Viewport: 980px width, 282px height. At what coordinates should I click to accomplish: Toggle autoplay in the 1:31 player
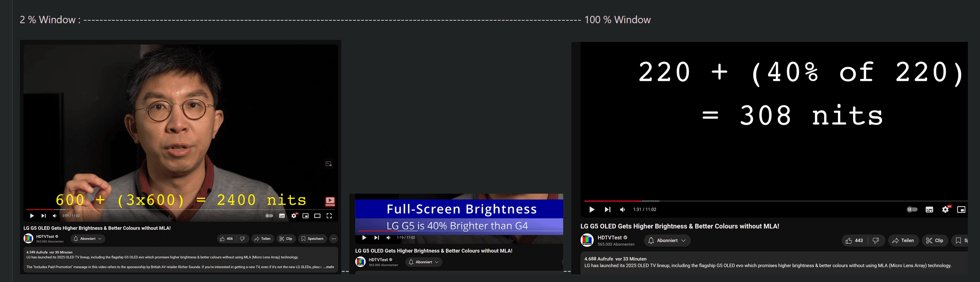[912, 210]
